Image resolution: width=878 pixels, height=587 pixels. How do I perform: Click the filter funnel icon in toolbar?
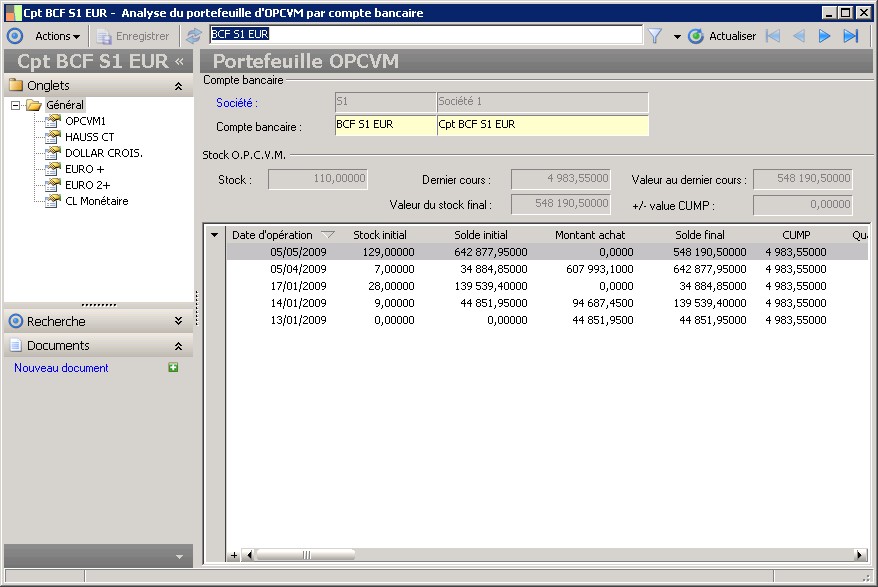click(x=655, y=36)
